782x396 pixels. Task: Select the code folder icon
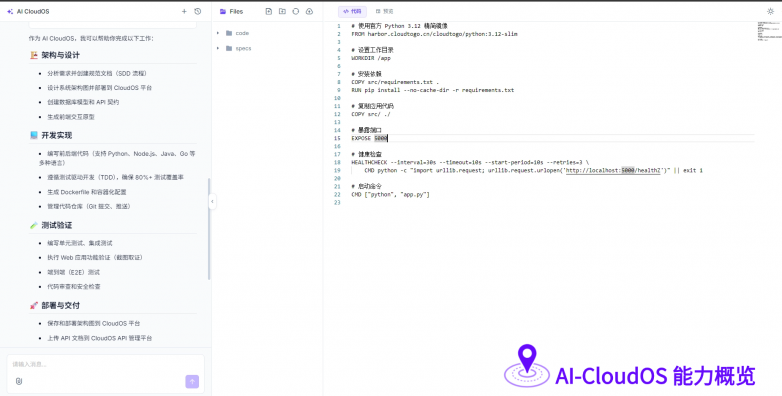pos(229,33)
